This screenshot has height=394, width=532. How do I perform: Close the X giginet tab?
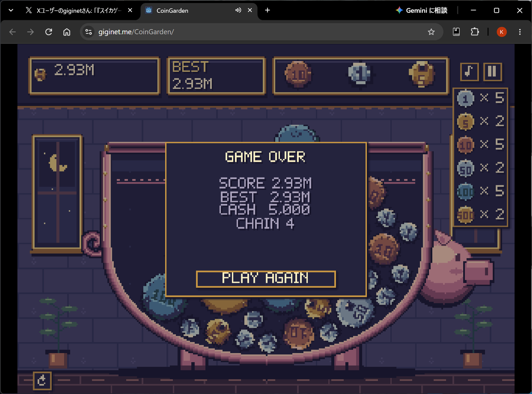click(130, 10)
